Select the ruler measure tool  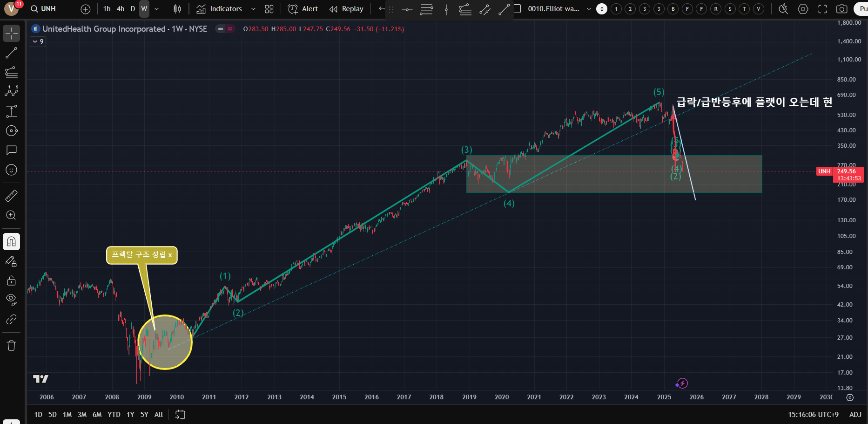(11, 196)
